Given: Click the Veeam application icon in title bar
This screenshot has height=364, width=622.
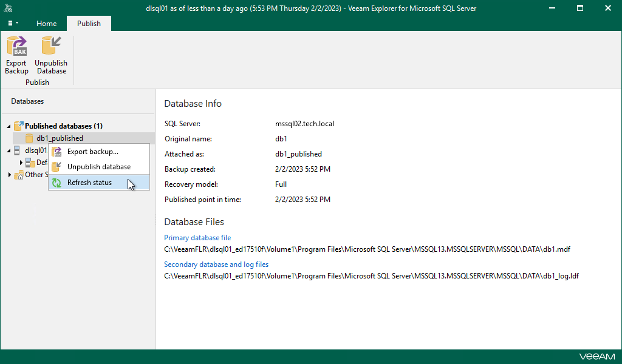Looking at the screenshot, I should click(x=8, y=8).
